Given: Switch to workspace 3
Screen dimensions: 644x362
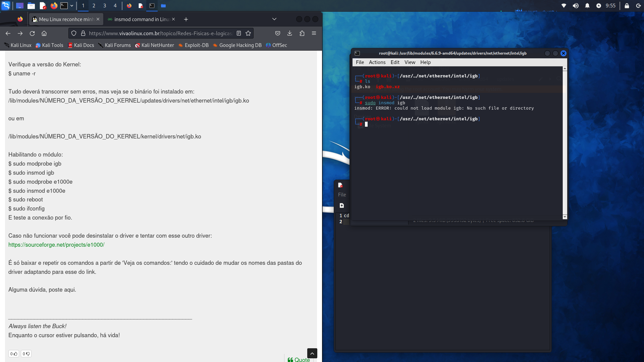Looking at the screenshot, I should [105, 6].
